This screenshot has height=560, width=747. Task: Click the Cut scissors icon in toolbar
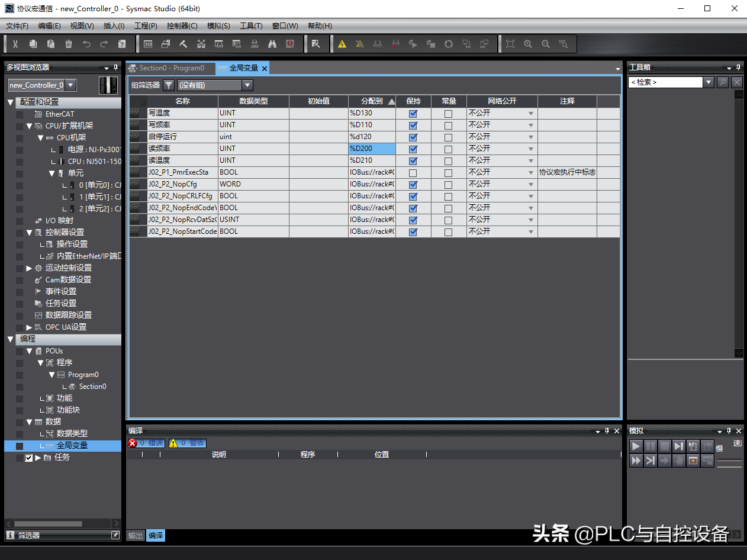click(15, 44)
